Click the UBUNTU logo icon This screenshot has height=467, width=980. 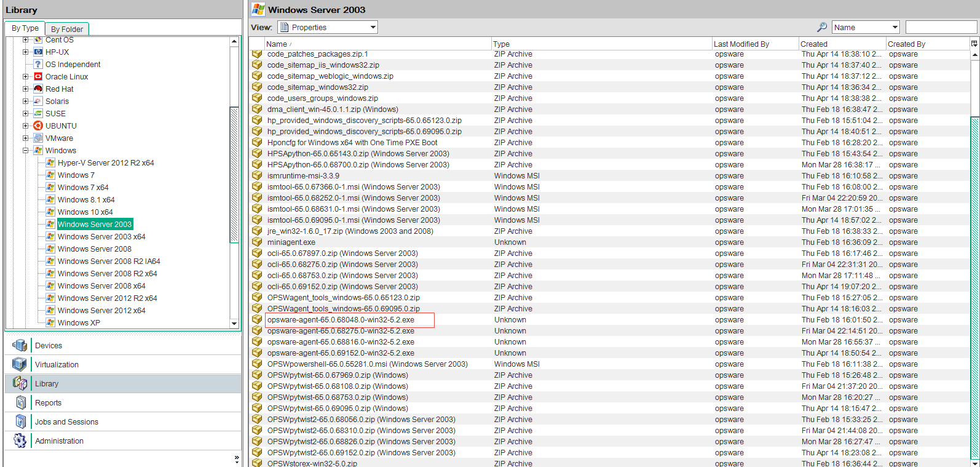[x=38, y=126]
